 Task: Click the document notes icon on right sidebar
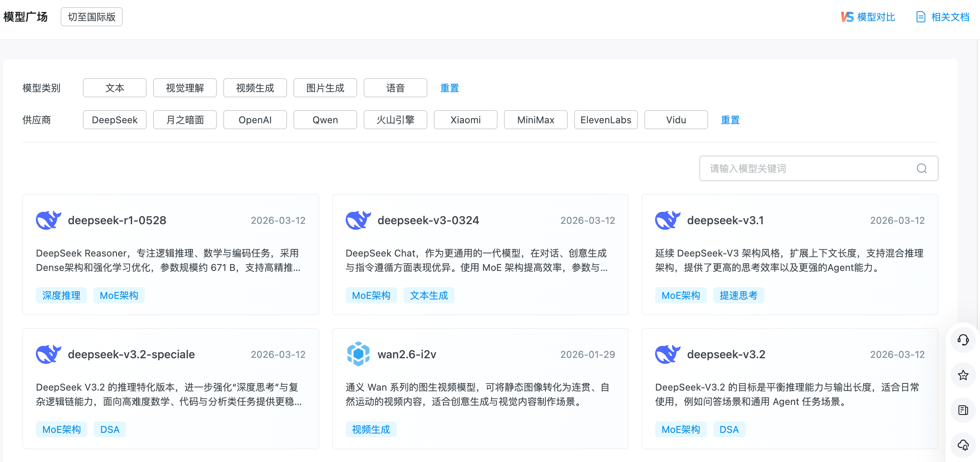963,410
